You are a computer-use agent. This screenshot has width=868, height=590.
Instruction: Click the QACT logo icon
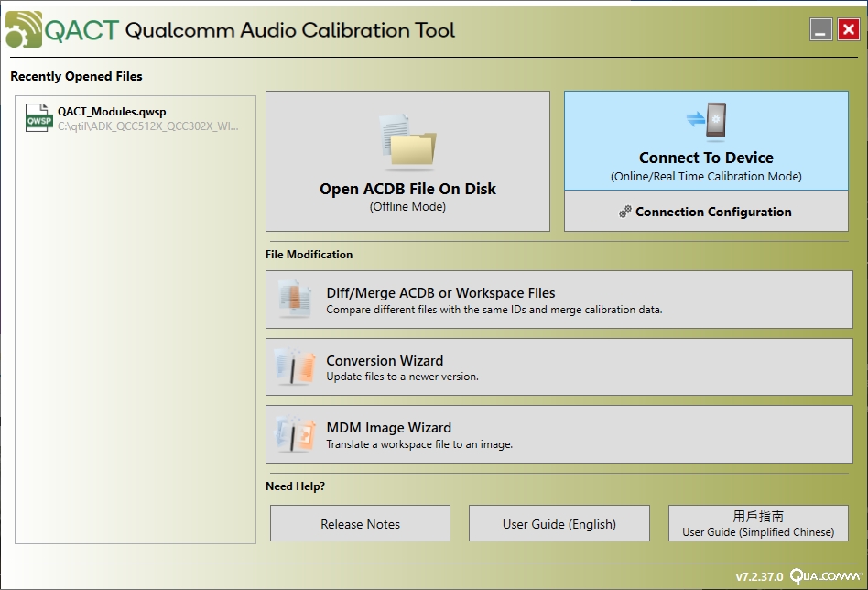pos(24,29)
